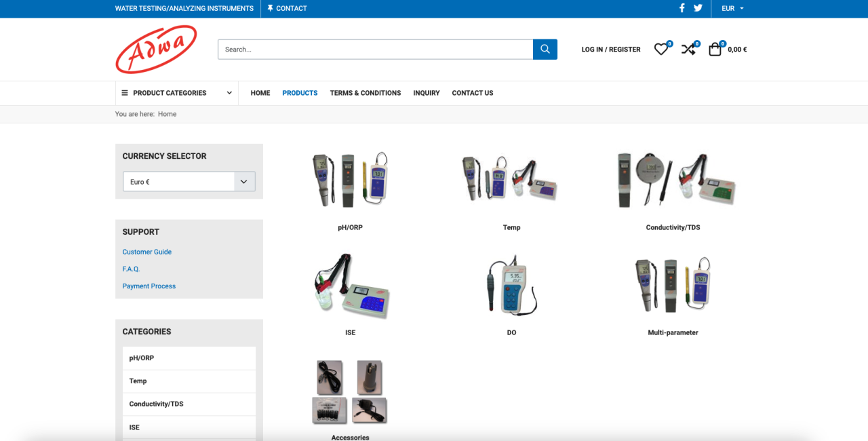The height and width of the screenshot is (441, 868).
Task: Click into the search input field
Action: tap(375, 50)
